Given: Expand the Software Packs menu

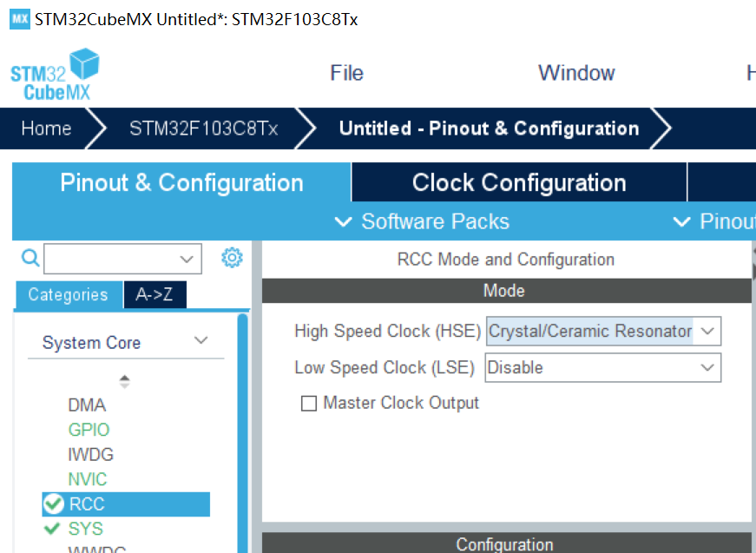Looking at the screenshot, I should (422, 221).
